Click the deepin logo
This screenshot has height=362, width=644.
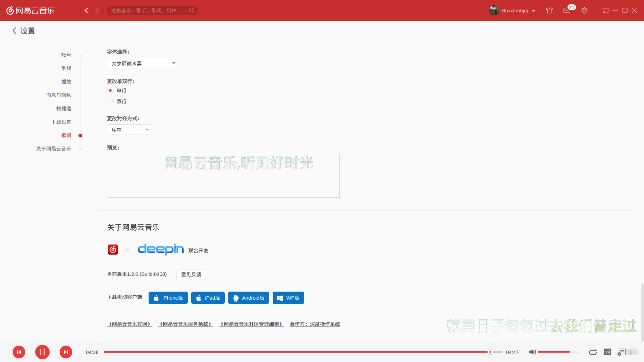click(x=161, y=249)
